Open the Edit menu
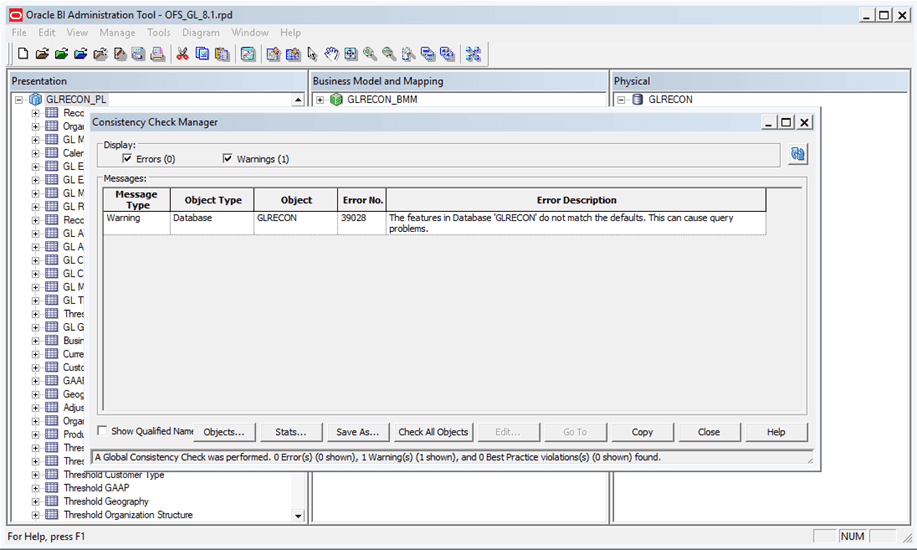The width and height of the screenshot is (917, 550). tap(47, 33)
